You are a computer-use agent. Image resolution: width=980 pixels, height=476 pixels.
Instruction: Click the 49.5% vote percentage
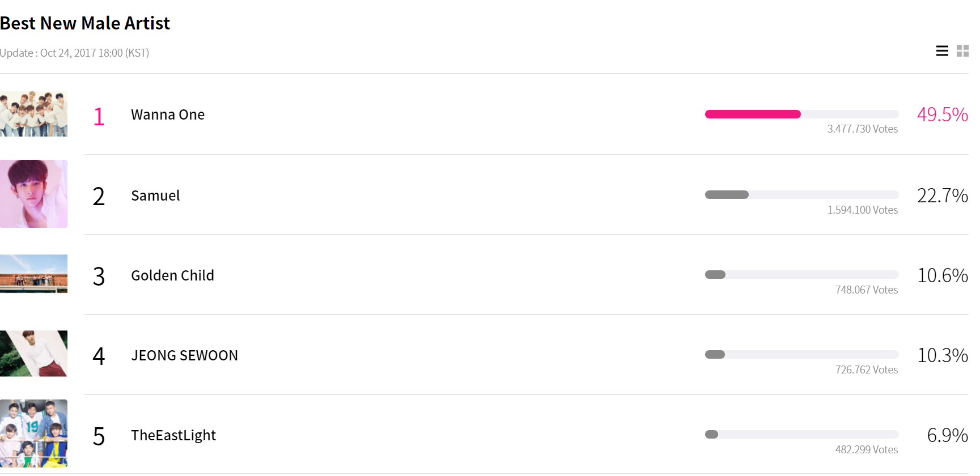tap(942, 114)
